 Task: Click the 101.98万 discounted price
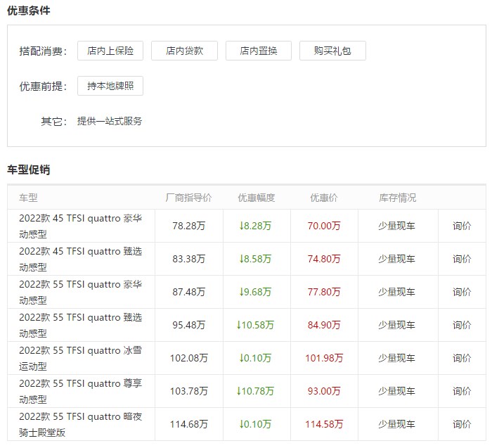tap(324, 358)
